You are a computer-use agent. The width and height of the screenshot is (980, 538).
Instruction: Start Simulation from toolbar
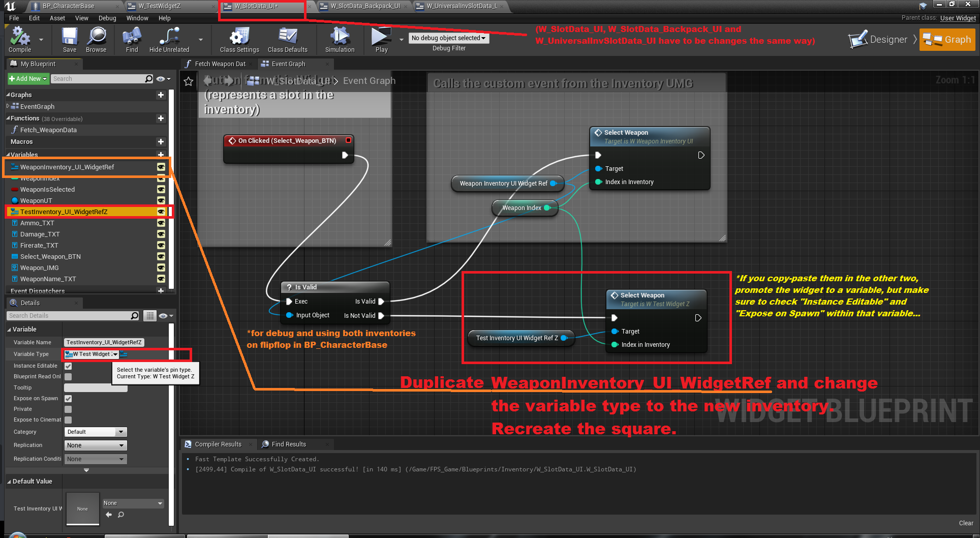coord(340,40)
